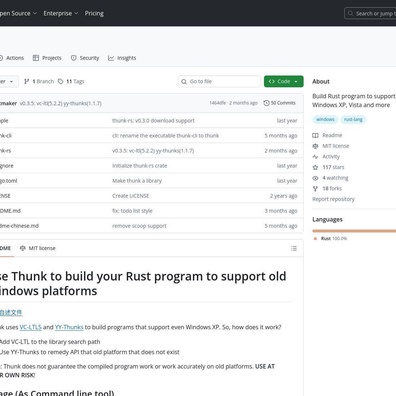View the 4 watching link
The height and width of the screenshot is (396, 396).
(335, 178)
